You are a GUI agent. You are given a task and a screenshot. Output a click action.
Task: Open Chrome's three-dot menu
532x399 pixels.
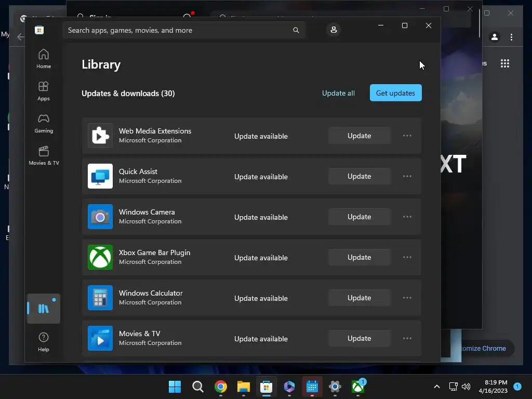coord(511,37)
